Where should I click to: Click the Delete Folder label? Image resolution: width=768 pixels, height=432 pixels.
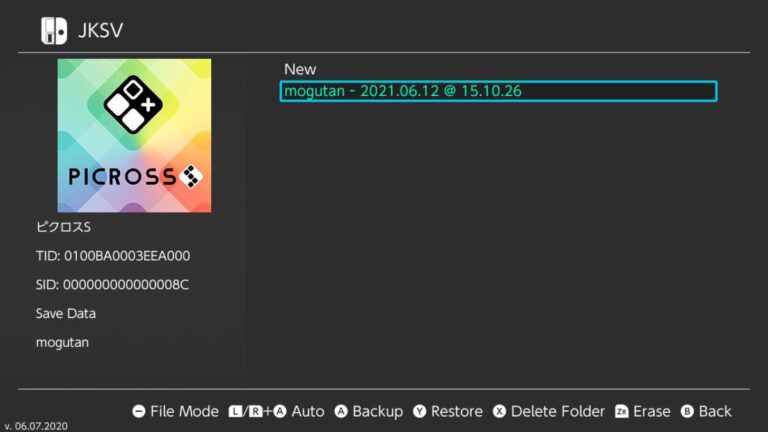click(557, 411)
